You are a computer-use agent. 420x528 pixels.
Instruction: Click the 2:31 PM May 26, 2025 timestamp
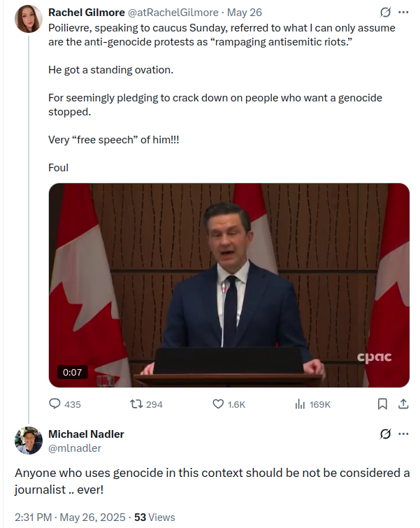pos(70,518)
